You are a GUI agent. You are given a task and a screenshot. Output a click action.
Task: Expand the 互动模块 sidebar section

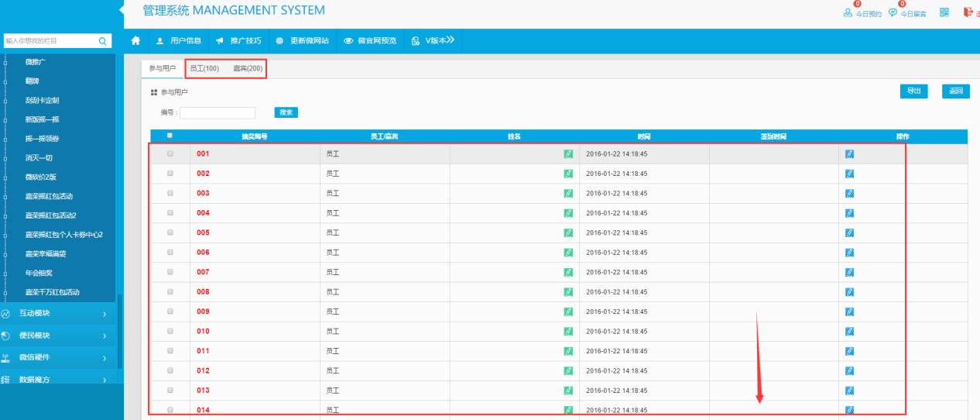pos(58,314)
